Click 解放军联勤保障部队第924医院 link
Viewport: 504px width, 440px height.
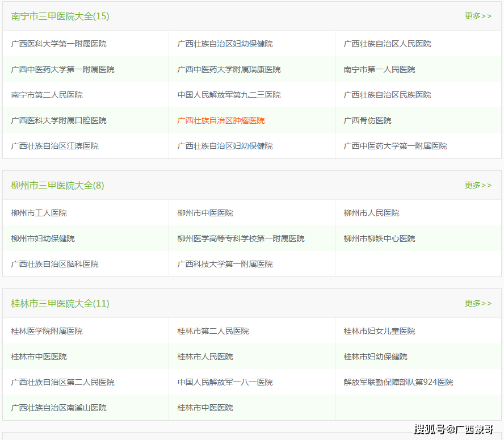398,382
